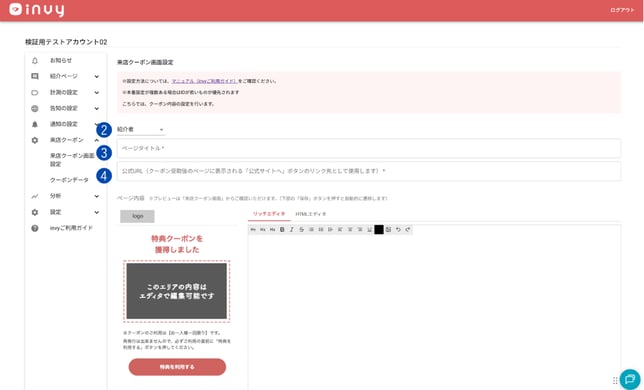Click the お知らせ bell icon
This screenshot has width=644, height=390.
(x=35, y=60)
